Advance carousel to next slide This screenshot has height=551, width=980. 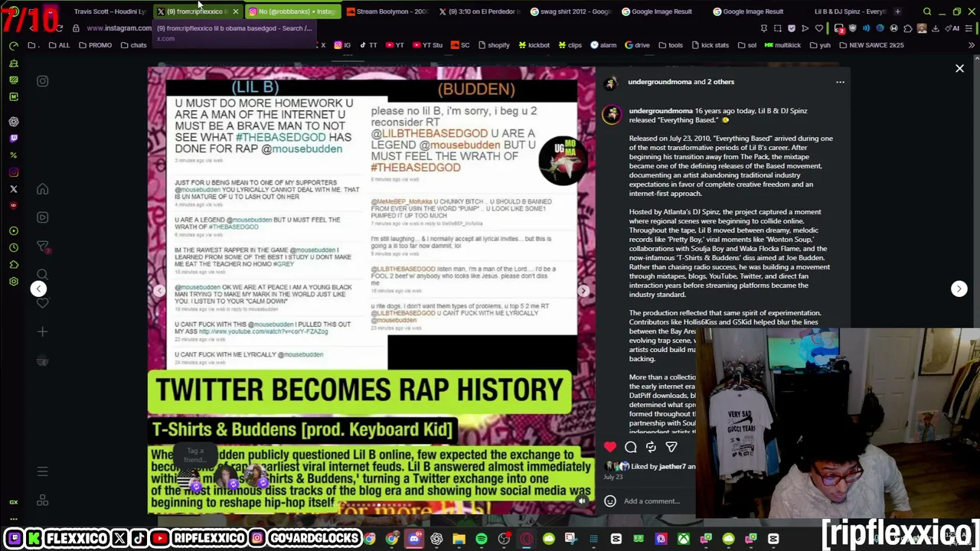(583, 291)
